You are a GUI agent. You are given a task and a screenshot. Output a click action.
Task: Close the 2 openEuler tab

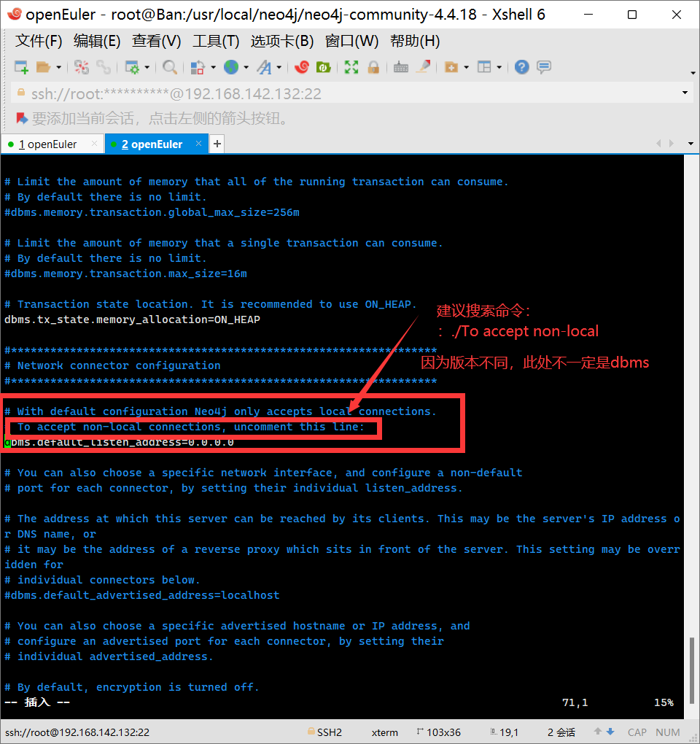198,144
